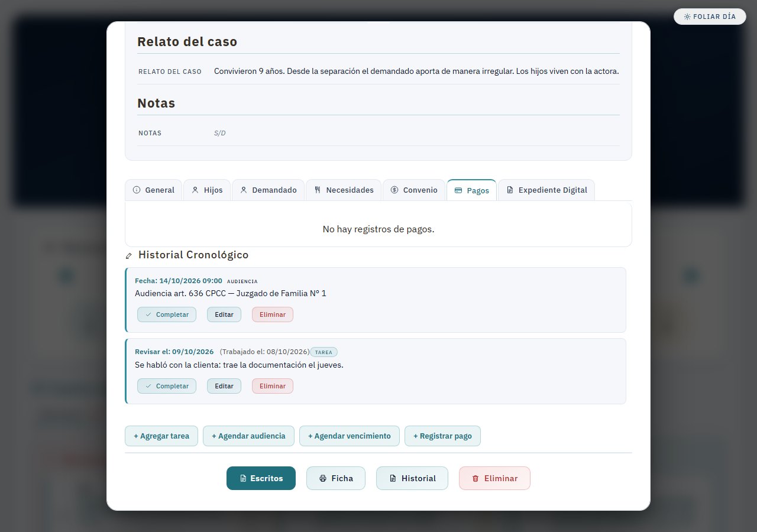Image resolution: width=757 pixels, height=532 pixels.
Task: Mark the audiencia entry as Completar
Action: pyautogui.click(x=167, y=314)
